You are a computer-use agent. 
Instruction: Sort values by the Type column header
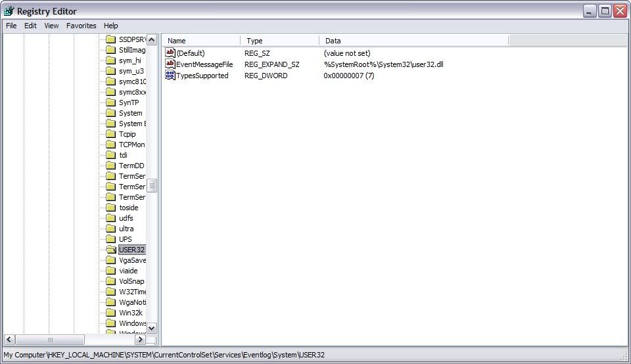click(x=280, y=41)
